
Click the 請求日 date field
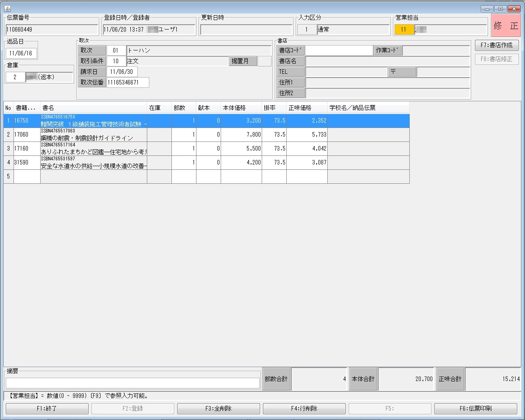[122, 72]
